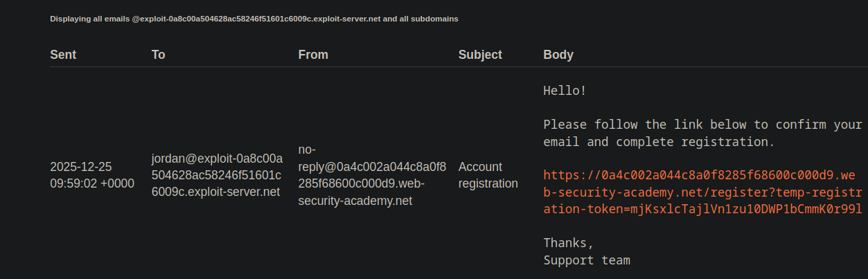Image resolution: width=868 pixels, height=279 pixels.
Task: Click the no-reply sender address
Action: tap(372, 167)
